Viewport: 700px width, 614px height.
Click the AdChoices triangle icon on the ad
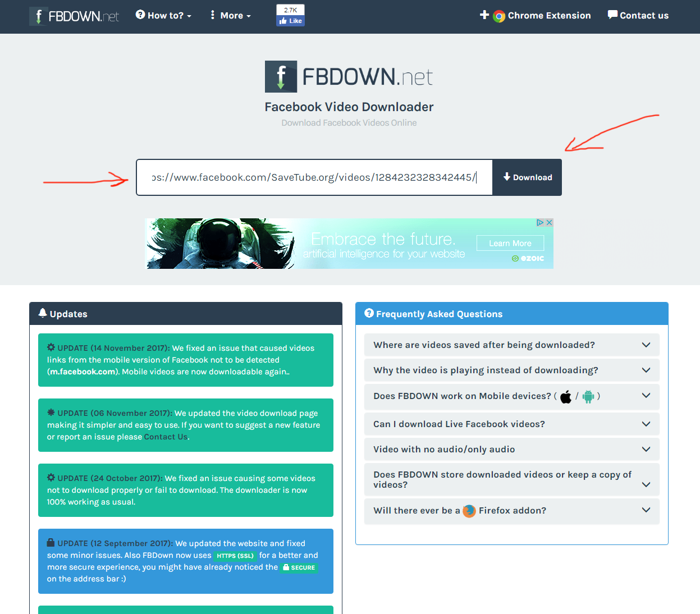[540, 223]
